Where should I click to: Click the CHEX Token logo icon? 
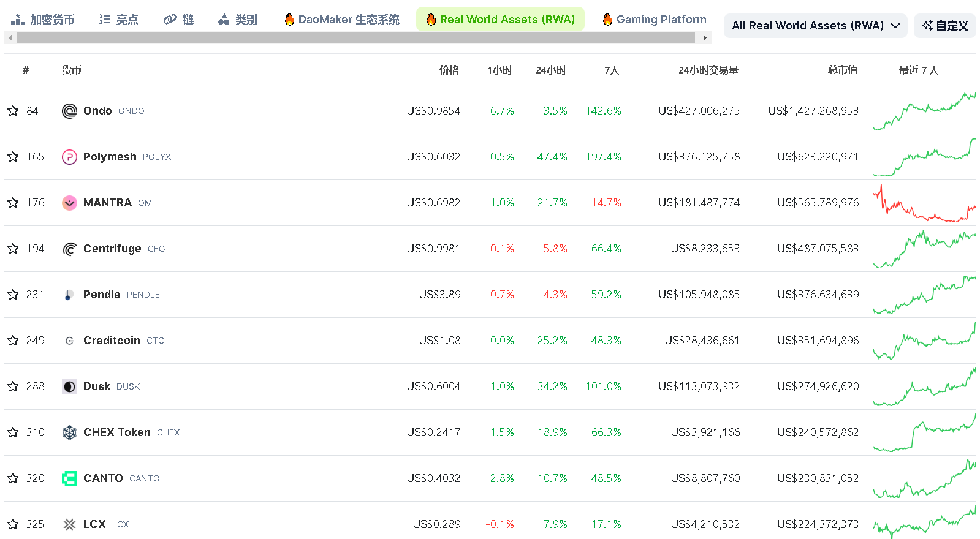[69, 432]
